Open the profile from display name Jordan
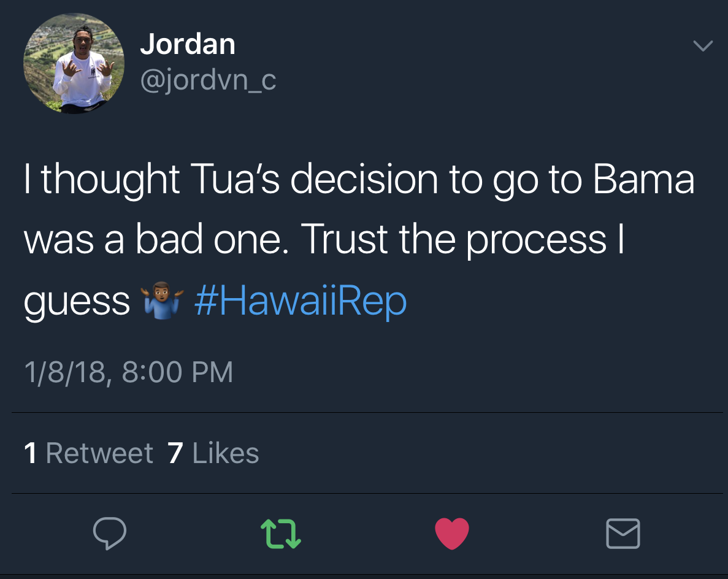This screenshot has width=728, height=579. [188, 44]
